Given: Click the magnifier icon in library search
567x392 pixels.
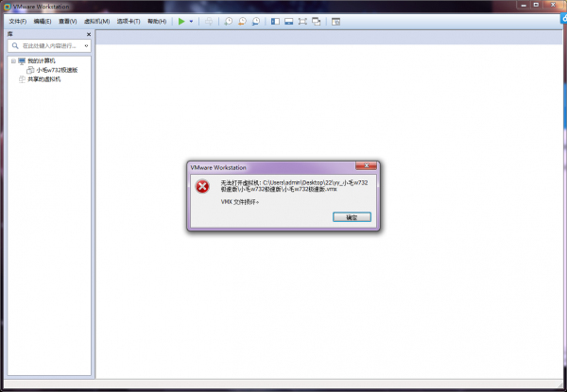Looking at the screenshot, I should (15, 45).
